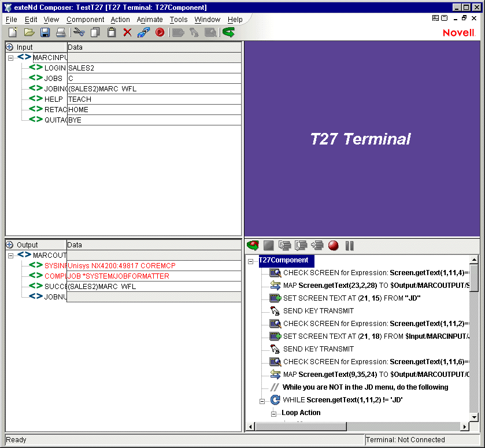Collapse the WHILE Screen.getText loop node

coord(262,401)
